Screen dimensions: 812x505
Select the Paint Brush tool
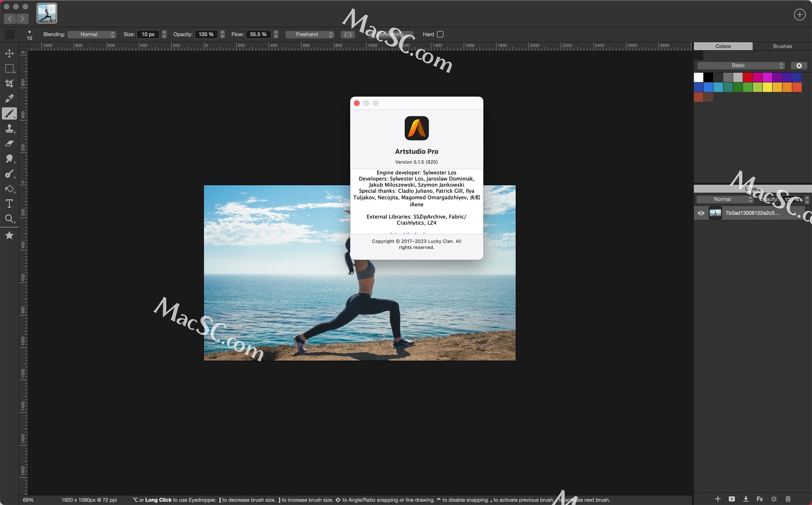click(9, 114)
